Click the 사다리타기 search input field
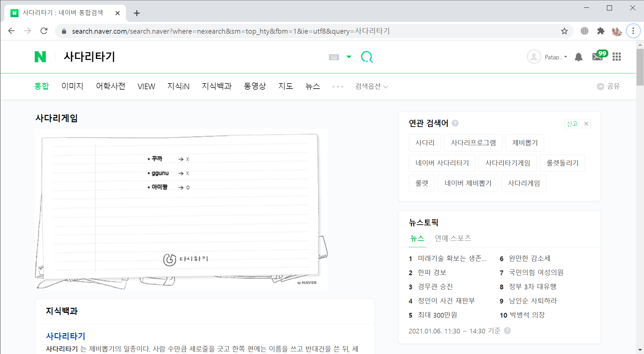 pyautogui.click(x=192, y=57)
